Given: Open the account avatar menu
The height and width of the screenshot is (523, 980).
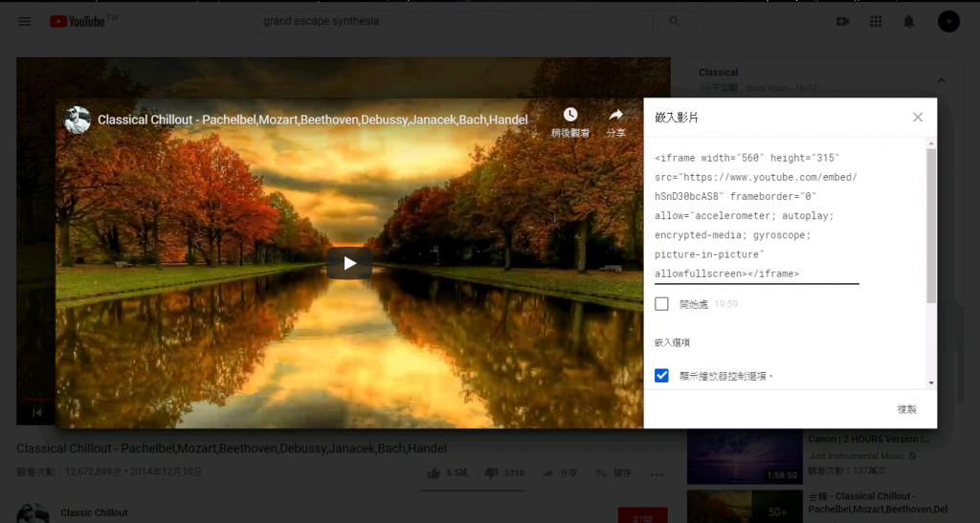Looking at the screenshot, I should (948, 21).
